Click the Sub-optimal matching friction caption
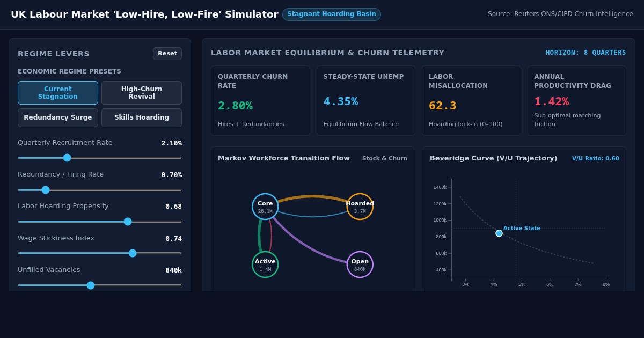 coord(567,120)
